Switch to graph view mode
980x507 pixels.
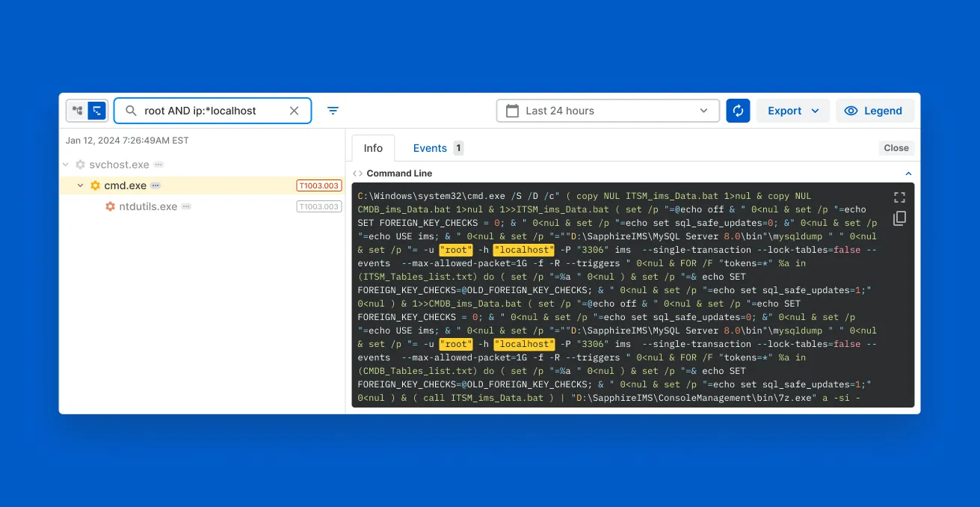pos(78,110)
